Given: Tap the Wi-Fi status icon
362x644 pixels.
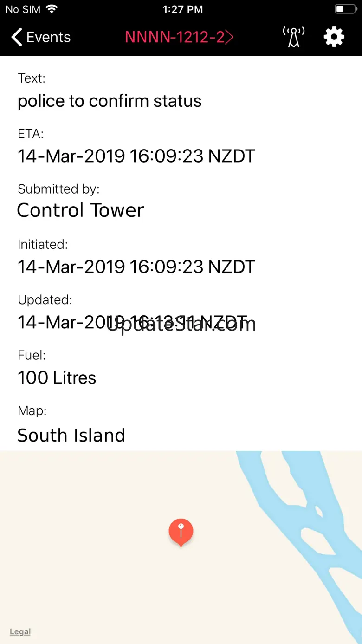Looking at the screenshot, I should point(52,9).
